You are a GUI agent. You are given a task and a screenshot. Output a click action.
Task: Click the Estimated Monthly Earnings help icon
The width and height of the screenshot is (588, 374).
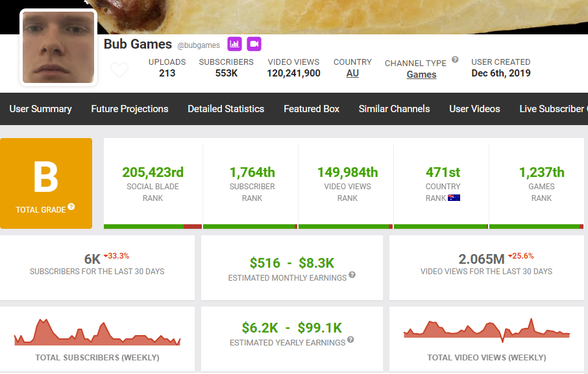[352, 275]
